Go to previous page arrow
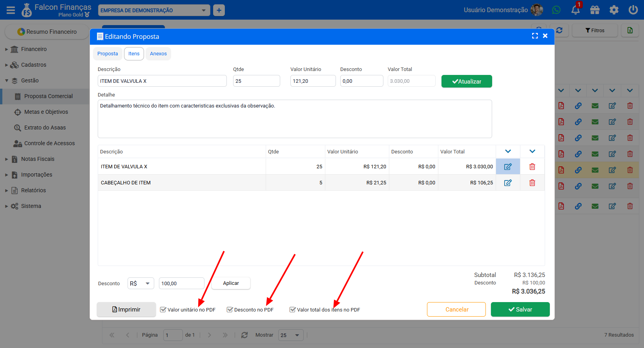644x348 pixels. click(x=128, y=335)
